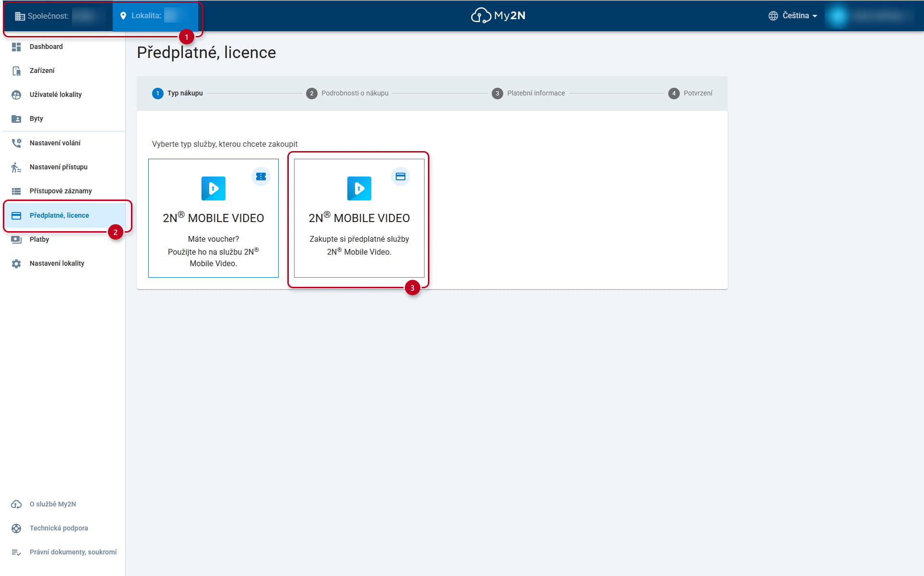Choose the paid subscription Mobile Video card
This screenshot has width=924, height=576.
[x=359, y=218]
